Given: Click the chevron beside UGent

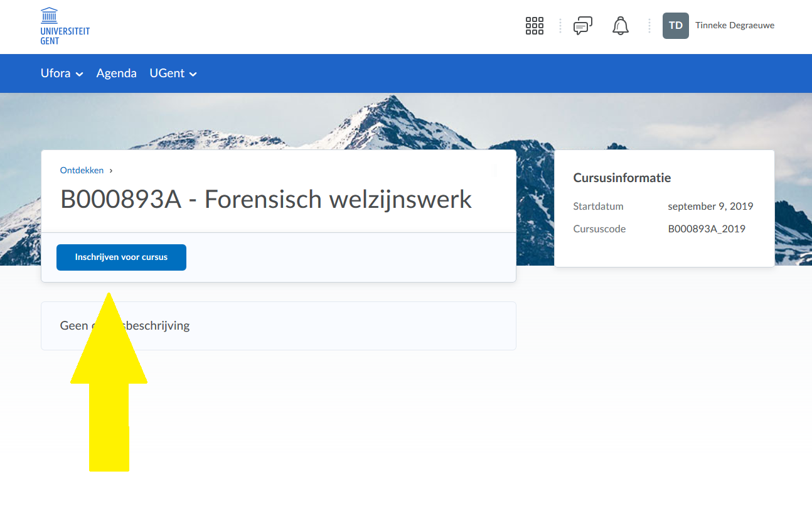Looking at the screenshot, I should pyautogui.click(x=193, y=74).
